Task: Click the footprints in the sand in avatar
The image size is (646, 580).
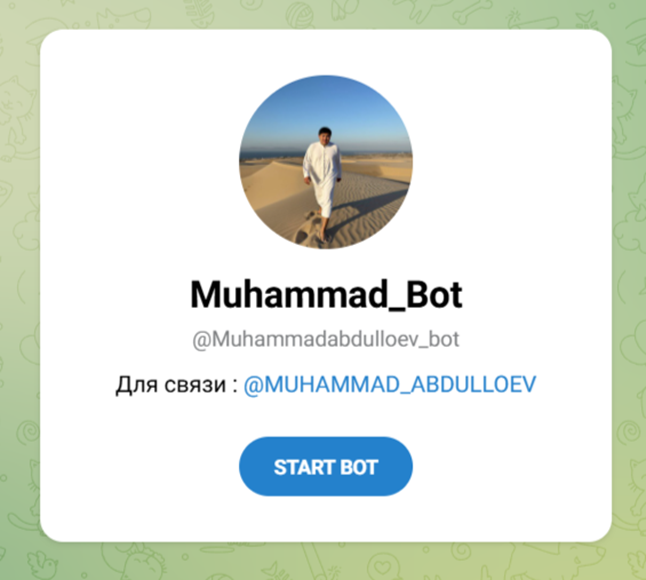Action: [x=305, y=231]
